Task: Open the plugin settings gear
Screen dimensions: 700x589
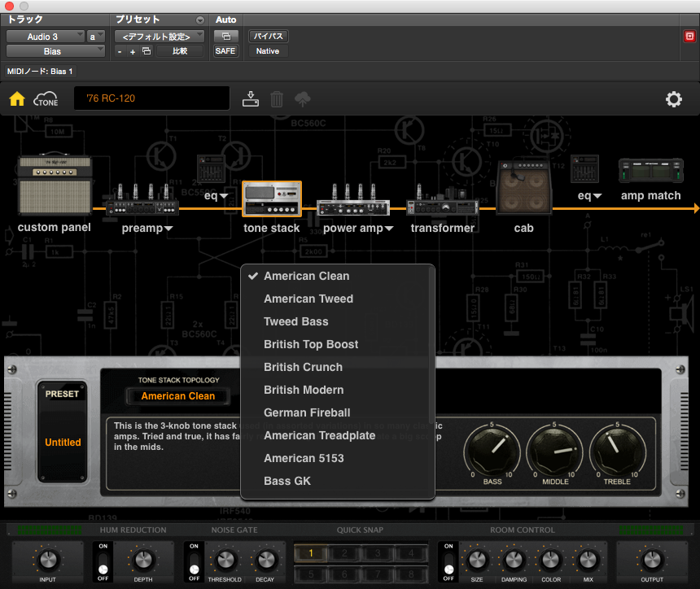Action: [x=674, y=99]
